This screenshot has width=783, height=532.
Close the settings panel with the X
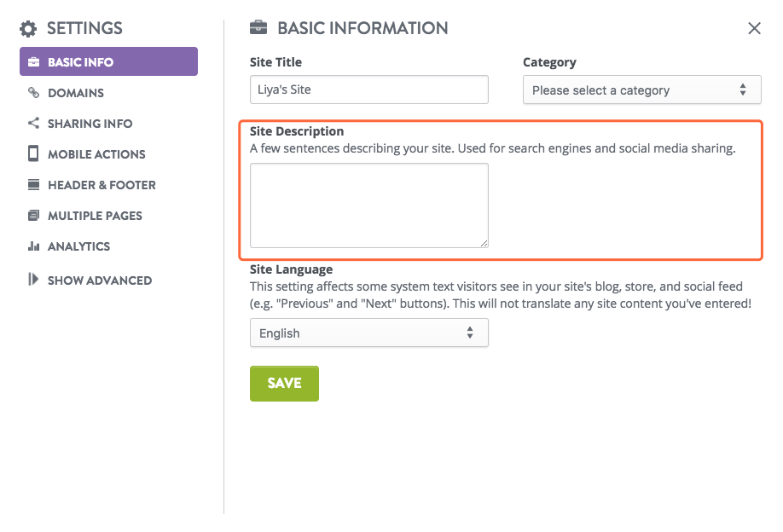click(x=754, y=28)
